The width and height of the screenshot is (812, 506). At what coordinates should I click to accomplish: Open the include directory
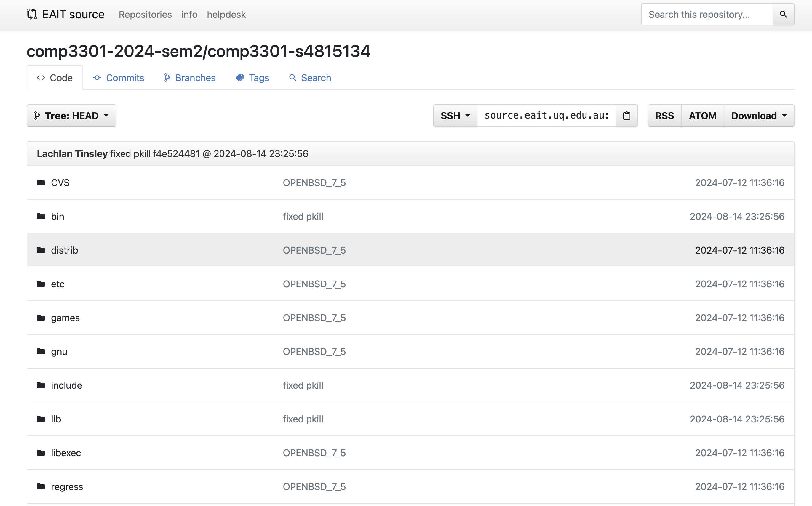point(66,385)
